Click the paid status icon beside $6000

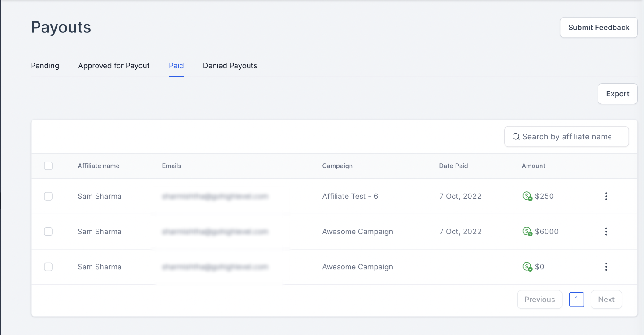(527, 231)
